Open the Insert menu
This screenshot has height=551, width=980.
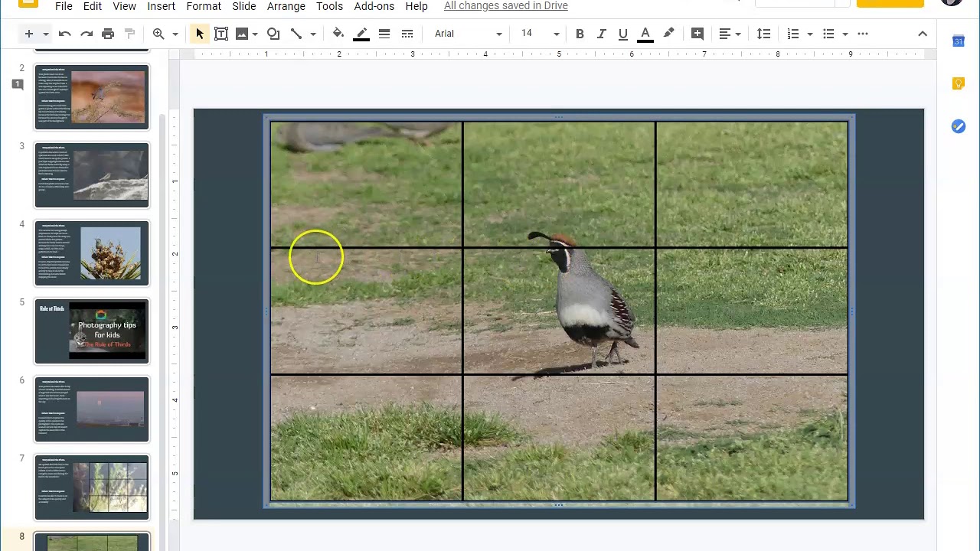click(x=161, y=6)
